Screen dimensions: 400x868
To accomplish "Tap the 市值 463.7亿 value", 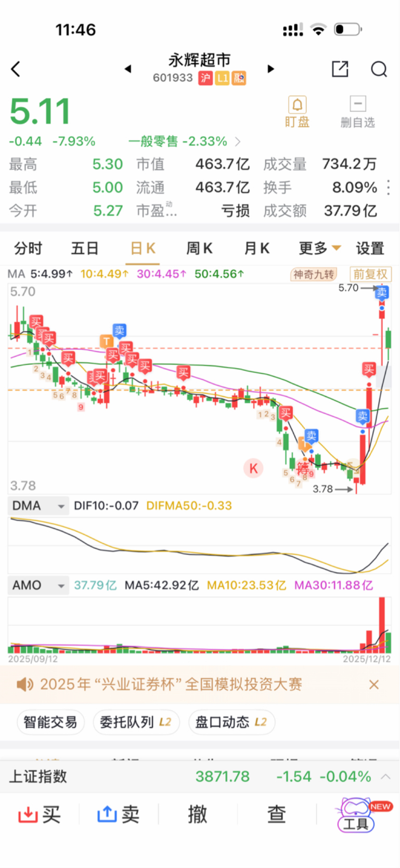I will (223, 164).
